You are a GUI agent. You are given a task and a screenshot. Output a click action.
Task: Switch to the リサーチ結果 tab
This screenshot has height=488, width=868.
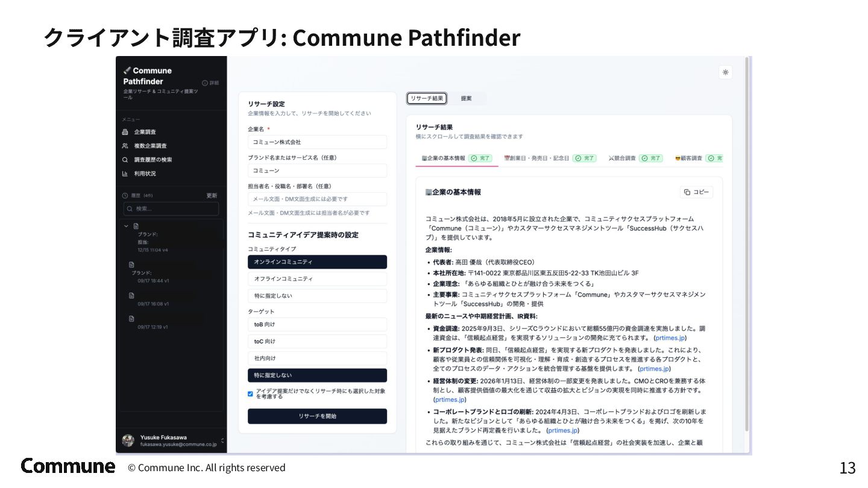click(427, 98)
